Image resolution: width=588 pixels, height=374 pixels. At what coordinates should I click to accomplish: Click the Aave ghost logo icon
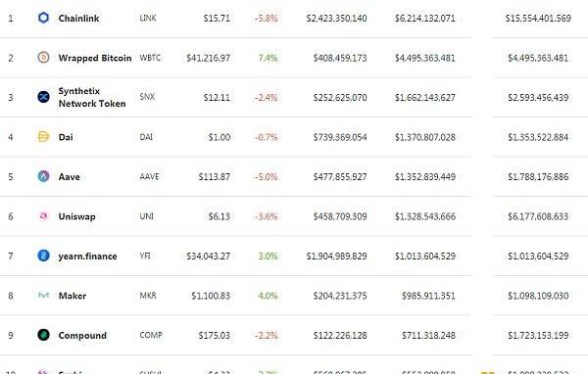point(43,176)
